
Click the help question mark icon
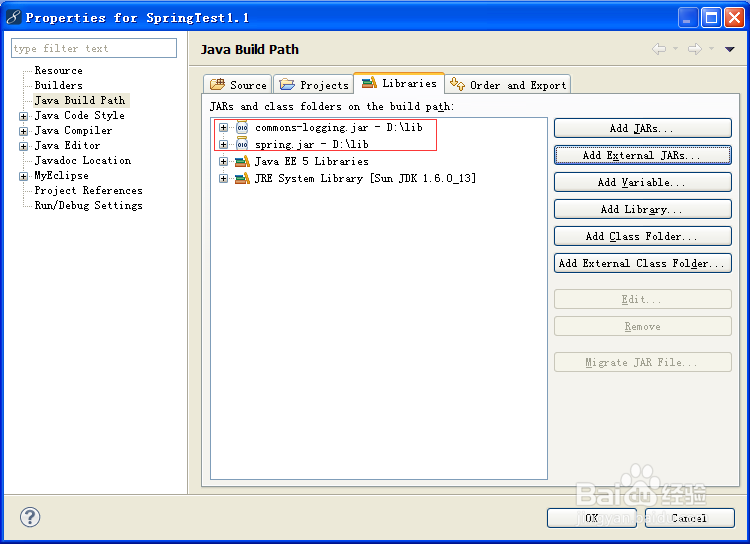(30, 517)
